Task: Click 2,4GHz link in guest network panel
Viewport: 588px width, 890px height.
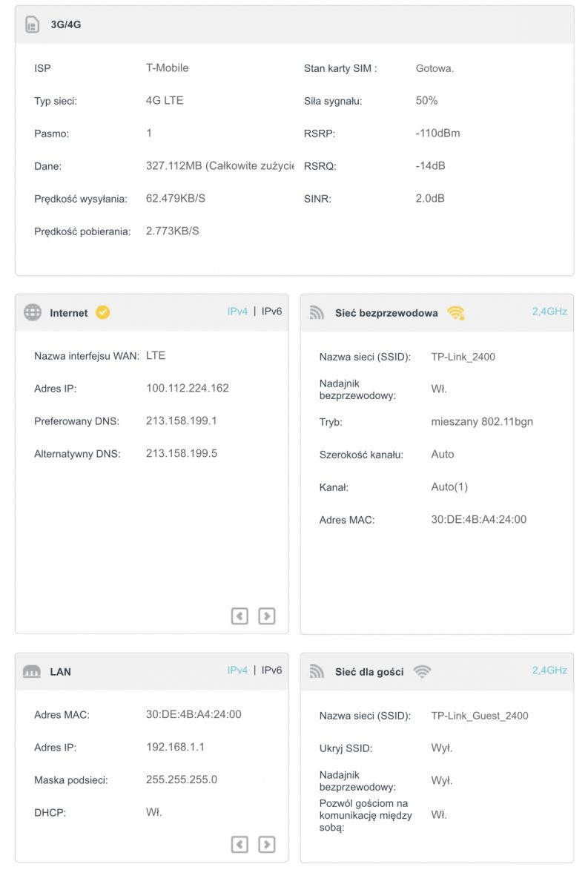Action: tap(549, 670)
